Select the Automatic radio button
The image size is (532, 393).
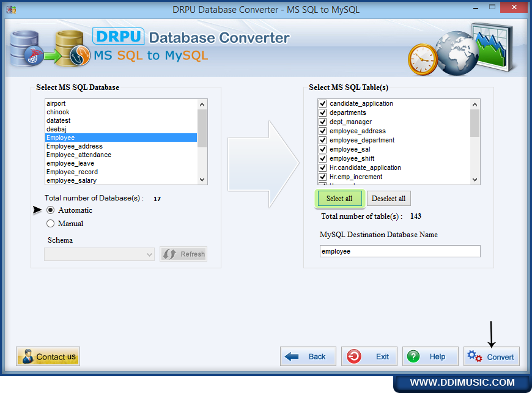[50, 210]
